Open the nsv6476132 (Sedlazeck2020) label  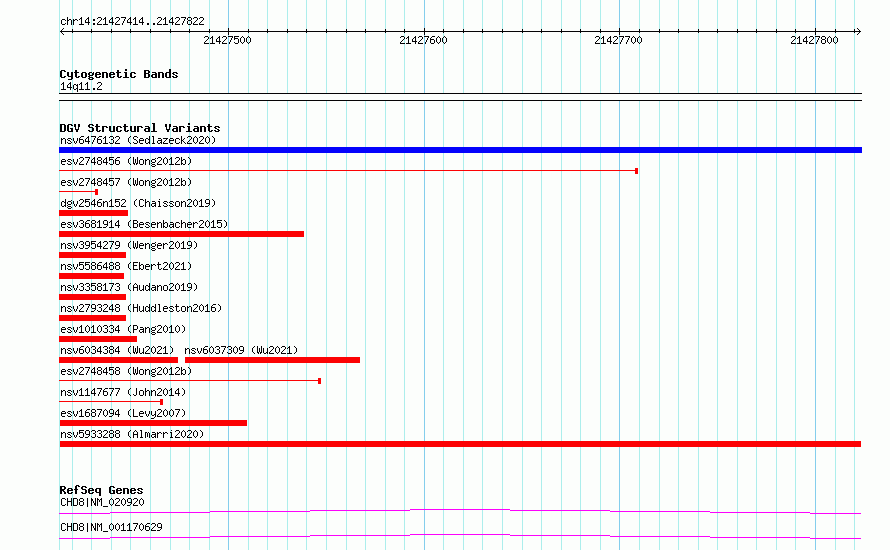pos(138,140)
